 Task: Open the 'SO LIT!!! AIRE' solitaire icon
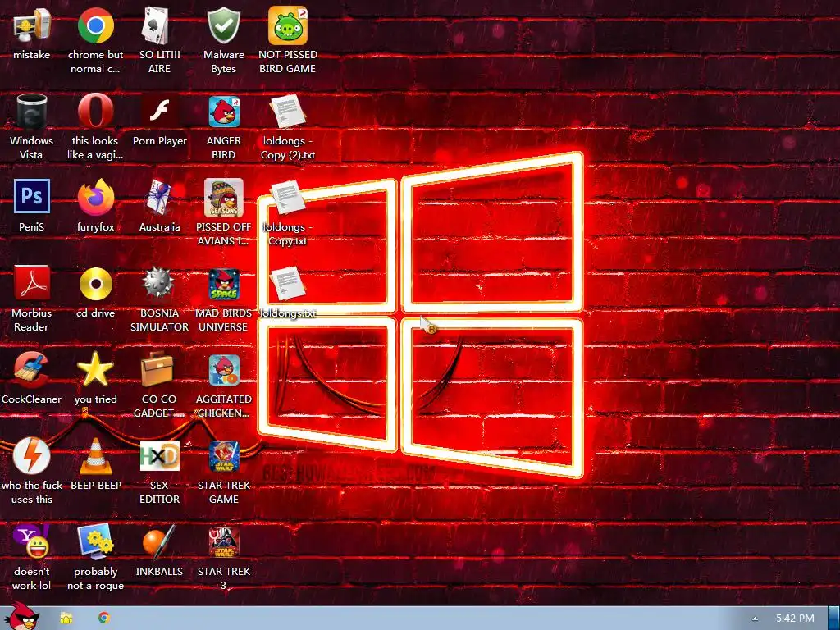[x=156, y=25]
